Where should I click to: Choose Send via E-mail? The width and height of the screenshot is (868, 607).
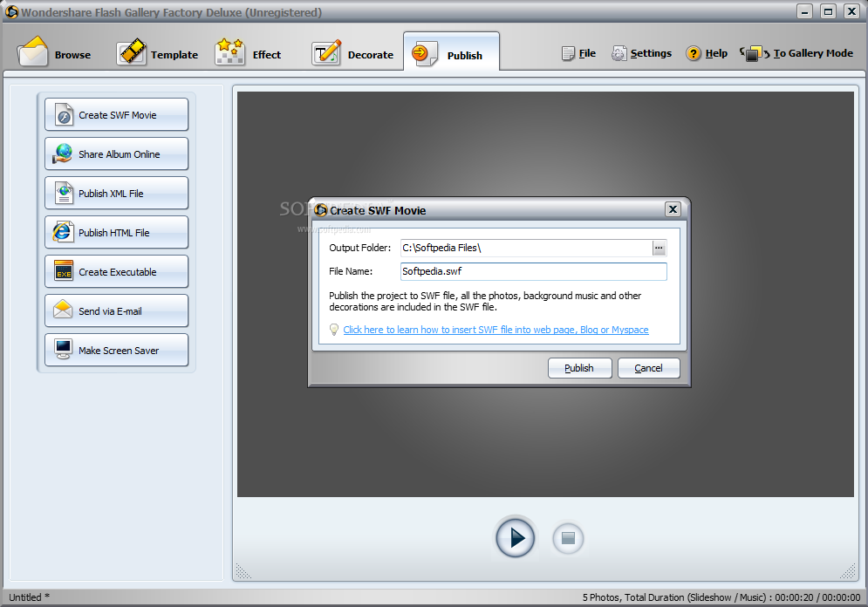[116, 311]
